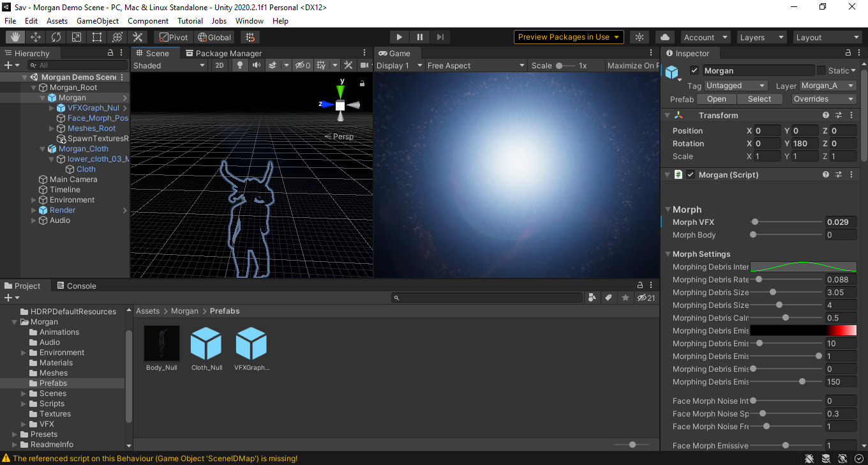Open Layout dropdown

(828, 37)
